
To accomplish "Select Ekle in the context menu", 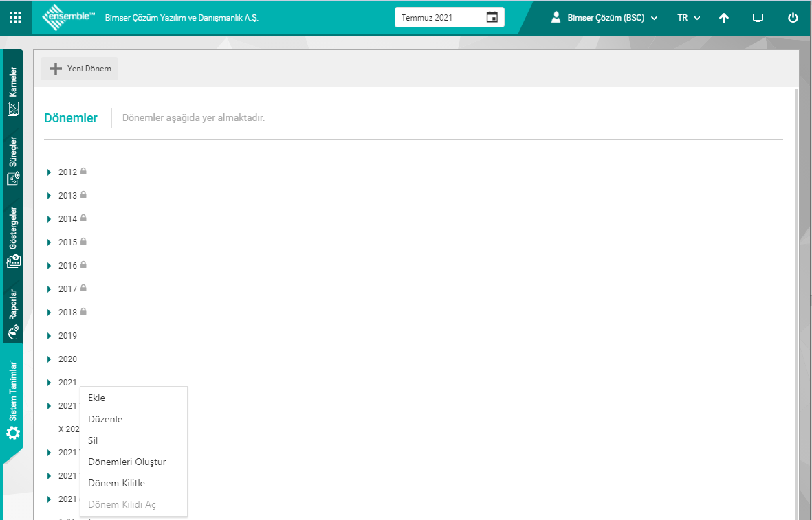I will 133,398.
